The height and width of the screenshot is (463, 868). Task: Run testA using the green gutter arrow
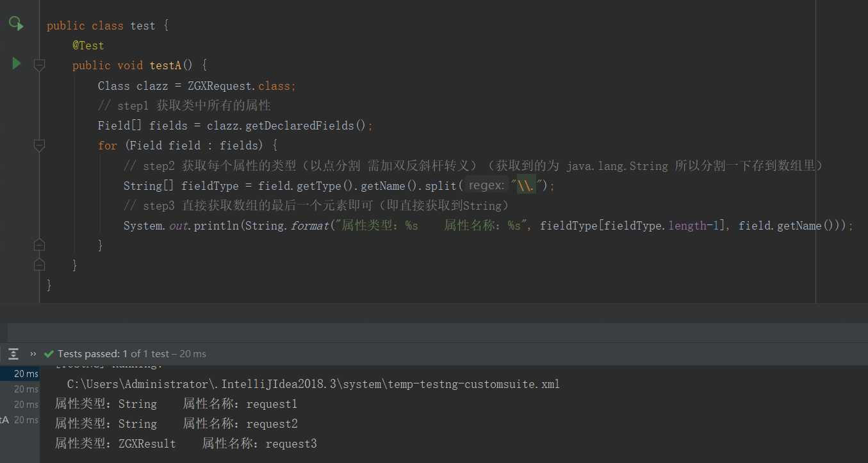coord(17,63)
